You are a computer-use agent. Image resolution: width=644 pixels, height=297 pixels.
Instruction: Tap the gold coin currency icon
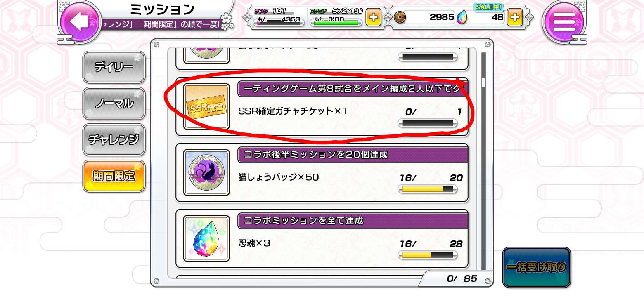tap(400, 17)
